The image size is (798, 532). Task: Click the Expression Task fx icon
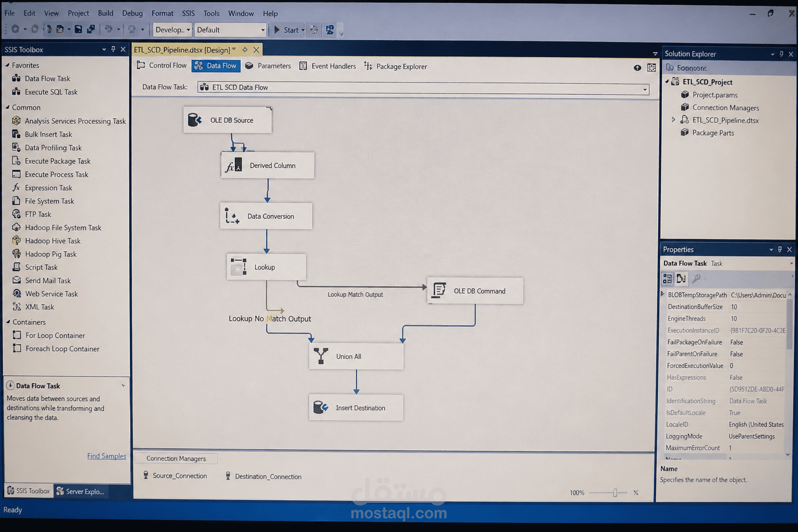coord(16,188)
